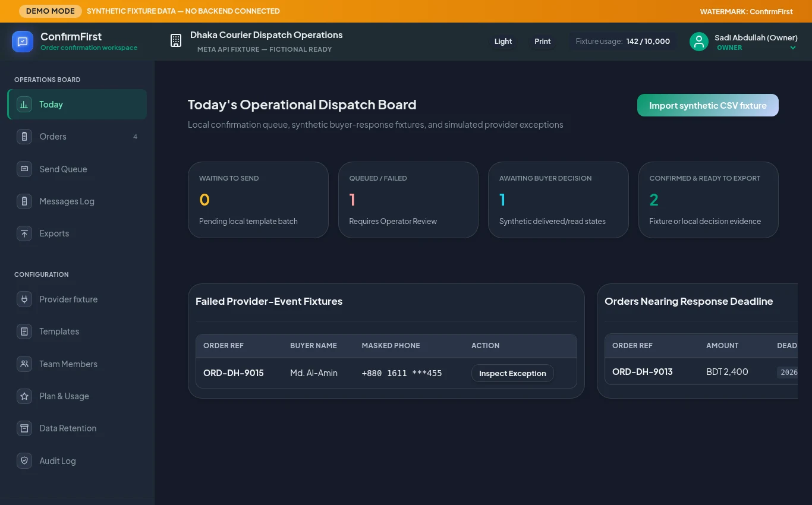Open Provider fixture configuration
The height and width of the screenshot is (505, 812).
[x=77, y=299]
